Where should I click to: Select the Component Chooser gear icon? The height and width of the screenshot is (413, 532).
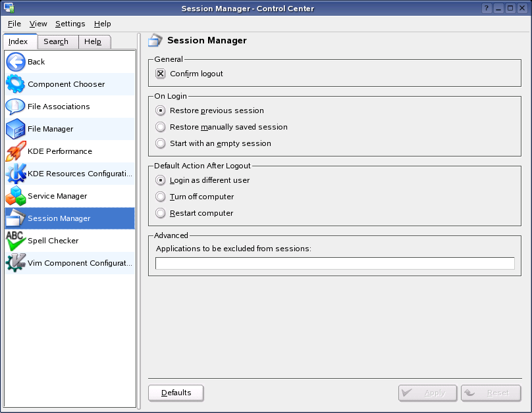click(x=16, y=84)
